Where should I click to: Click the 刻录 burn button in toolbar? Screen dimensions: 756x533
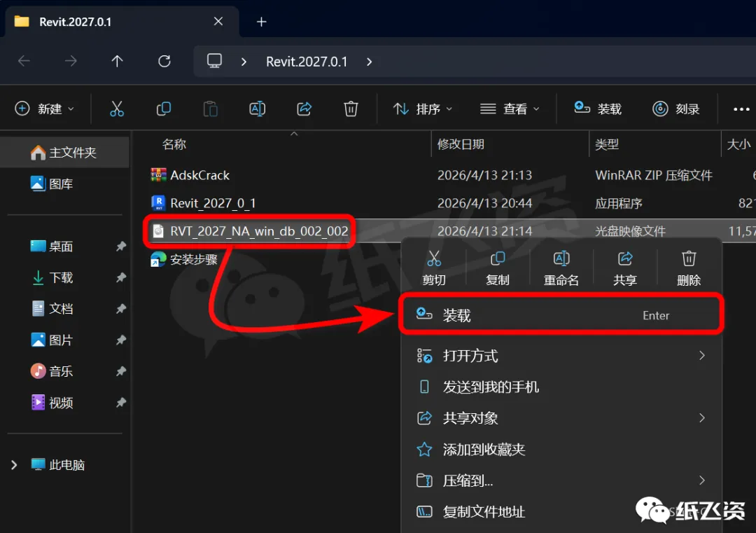coord(676,109)
